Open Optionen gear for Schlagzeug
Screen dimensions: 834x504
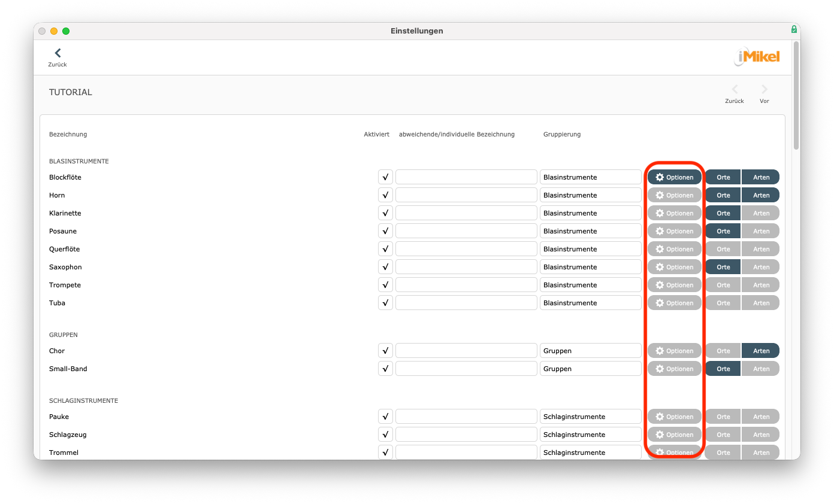coord(674,435)
